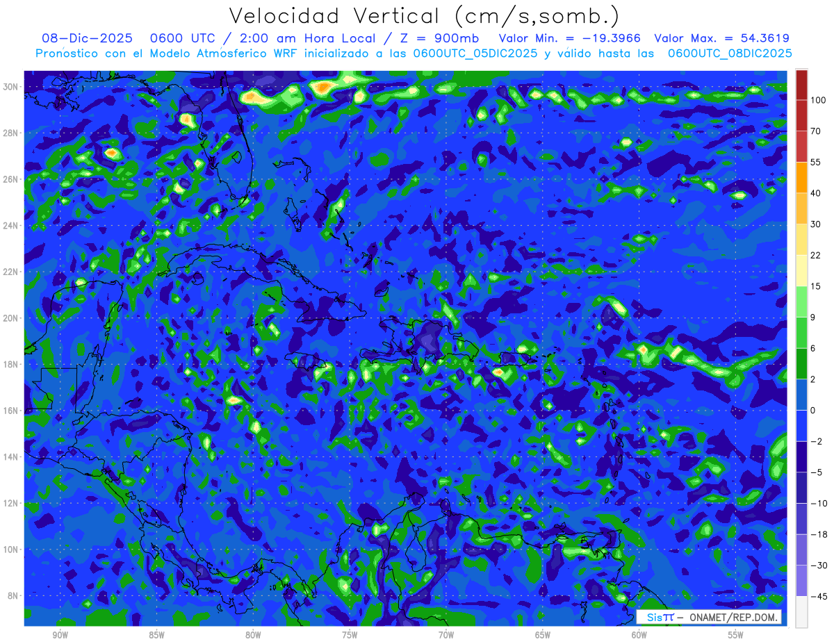The height and width of the screenshot is (644, 834).
Task: Click the longitude label "55W"
Action: [x=735, y=635]
